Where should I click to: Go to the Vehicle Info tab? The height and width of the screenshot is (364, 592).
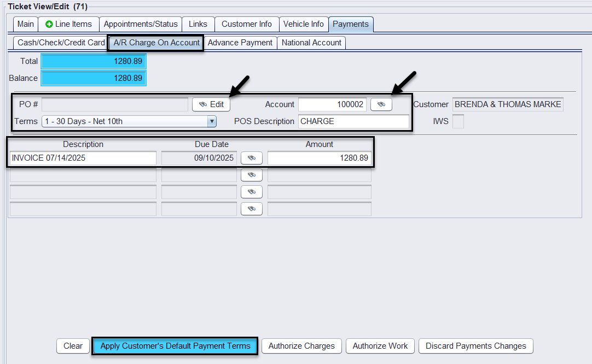(x=304, y=24)
